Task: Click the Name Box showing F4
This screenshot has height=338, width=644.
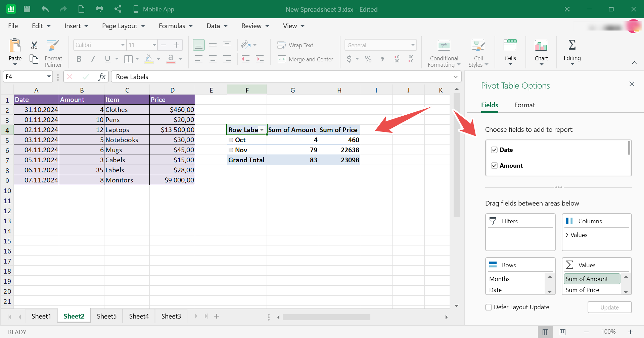Action: [x=28, y=77]
